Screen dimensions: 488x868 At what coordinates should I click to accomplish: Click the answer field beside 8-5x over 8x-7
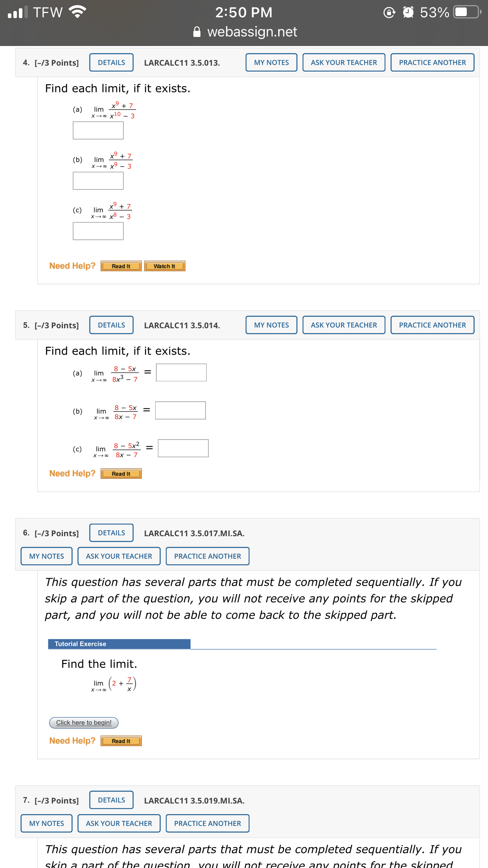[x=180, y=410]
